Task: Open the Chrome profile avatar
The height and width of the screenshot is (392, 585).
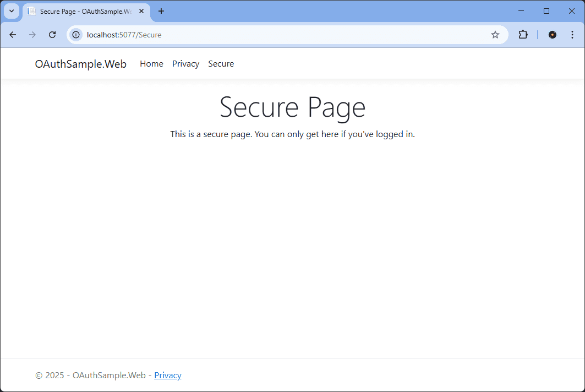Action: tap(553, 35)
